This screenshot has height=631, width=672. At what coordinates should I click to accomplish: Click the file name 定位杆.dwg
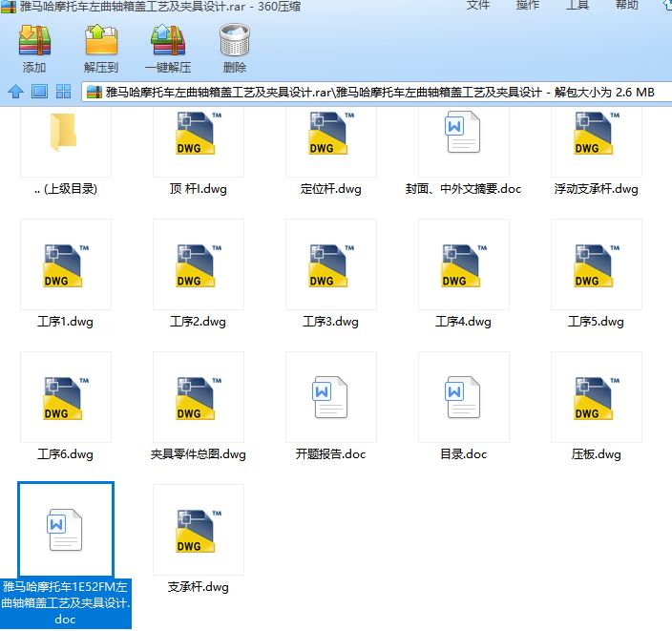[330, 189]
